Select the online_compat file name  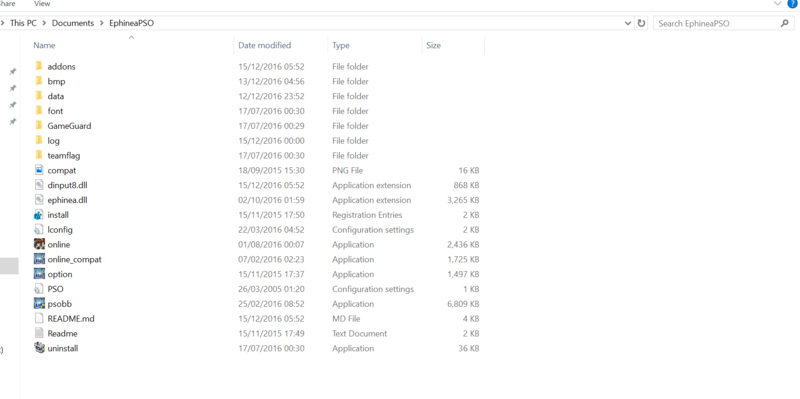(x=74, y=259)
